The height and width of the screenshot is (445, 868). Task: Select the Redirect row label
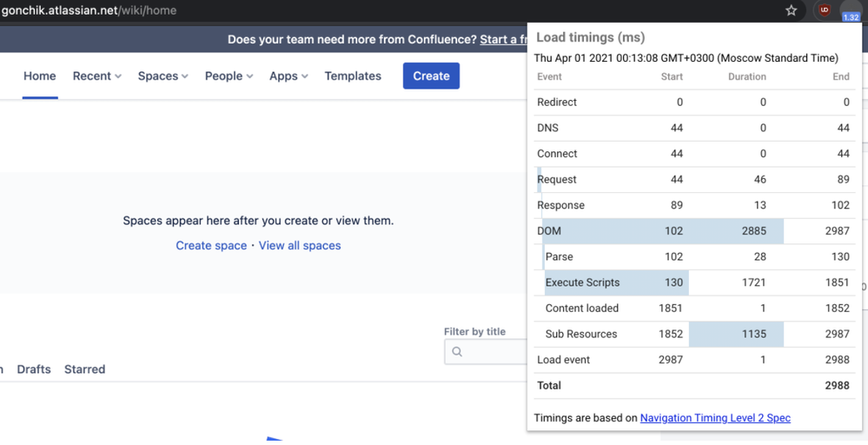coord(556,102)
